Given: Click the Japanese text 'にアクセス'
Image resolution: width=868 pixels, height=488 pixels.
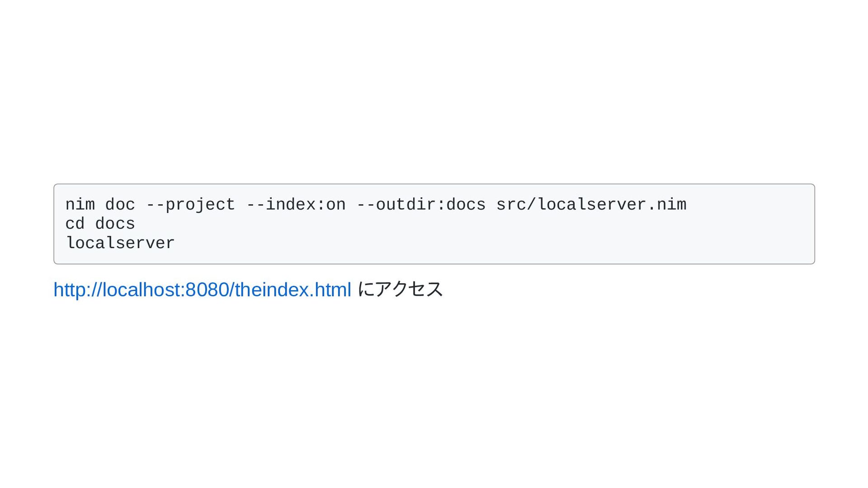Looking at the screenshot, I should tap(400, 289).
